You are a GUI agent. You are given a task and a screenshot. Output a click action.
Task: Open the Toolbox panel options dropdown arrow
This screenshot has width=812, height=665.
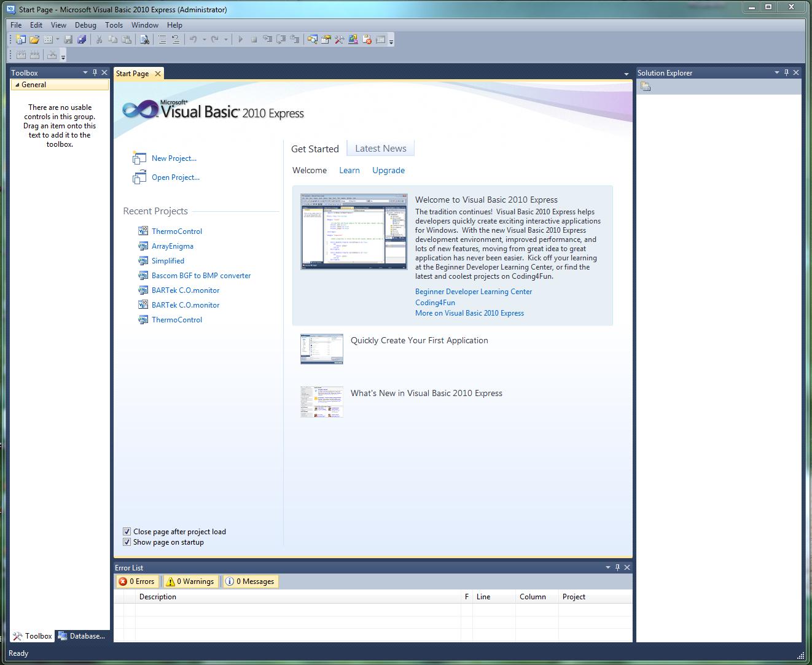coord(85,72)
